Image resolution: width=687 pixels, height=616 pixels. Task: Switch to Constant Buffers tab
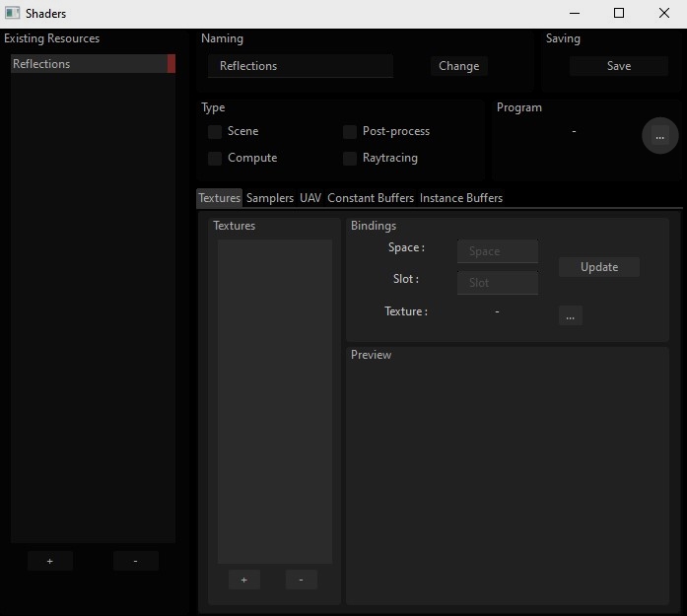(371, 198)
